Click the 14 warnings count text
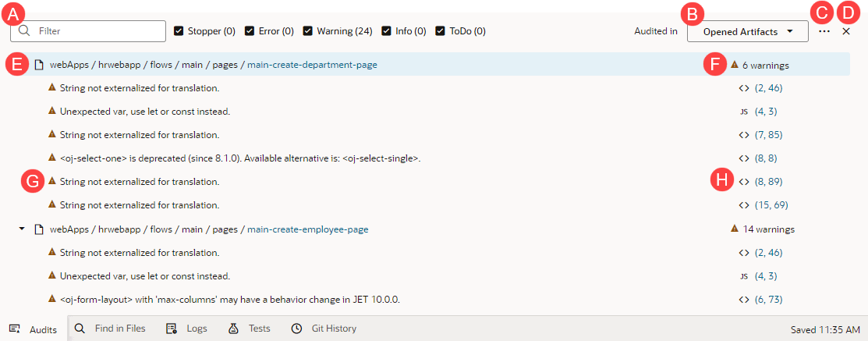868x341 pixels. pyautogui.click(x=768, y=229)
